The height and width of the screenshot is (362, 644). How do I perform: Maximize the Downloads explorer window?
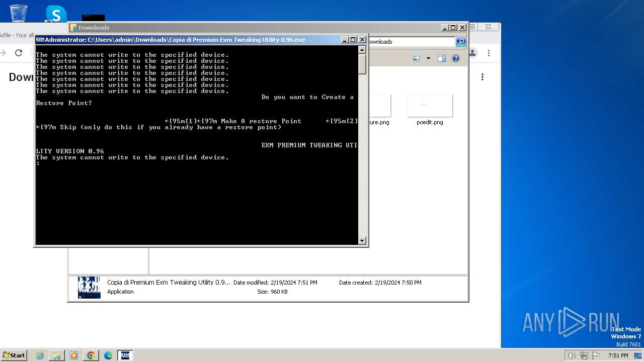[453, 28]
